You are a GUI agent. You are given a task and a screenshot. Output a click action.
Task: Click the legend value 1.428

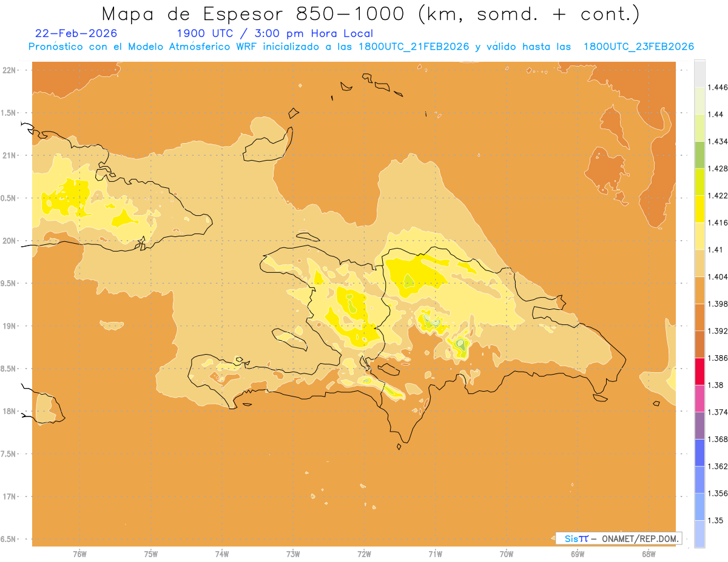(x=718, y=169)
